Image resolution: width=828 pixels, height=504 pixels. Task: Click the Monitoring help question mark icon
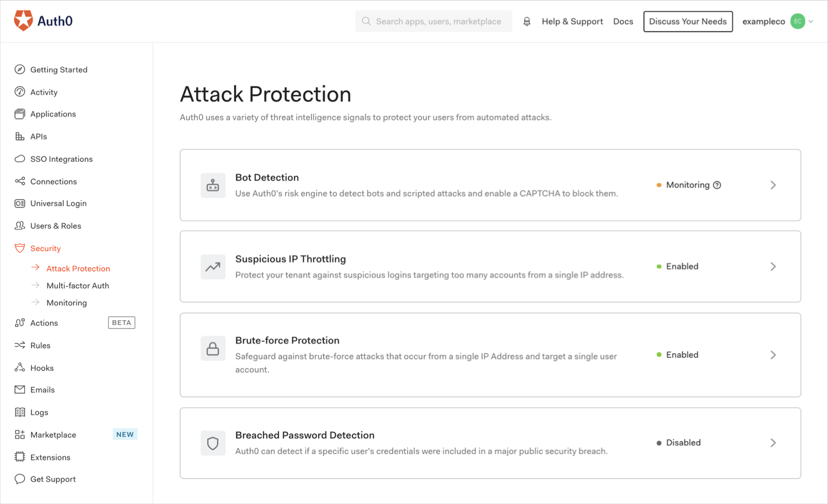(x=717, y=185)
